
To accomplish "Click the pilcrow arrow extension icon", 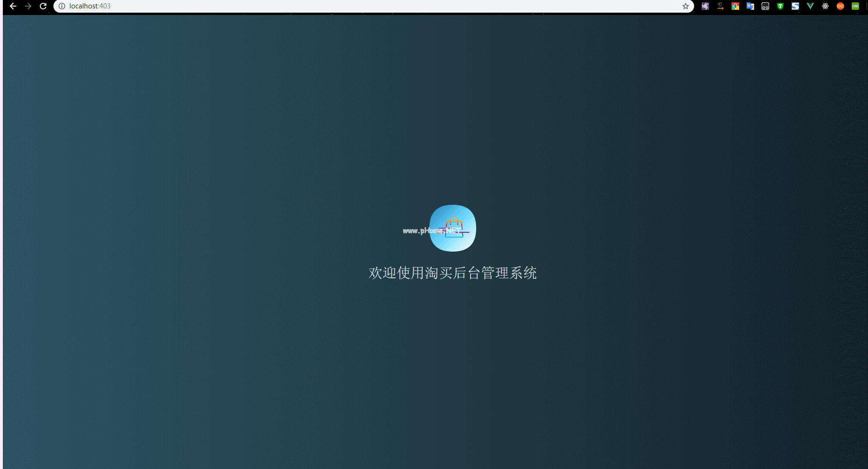I will coord(720,6).
